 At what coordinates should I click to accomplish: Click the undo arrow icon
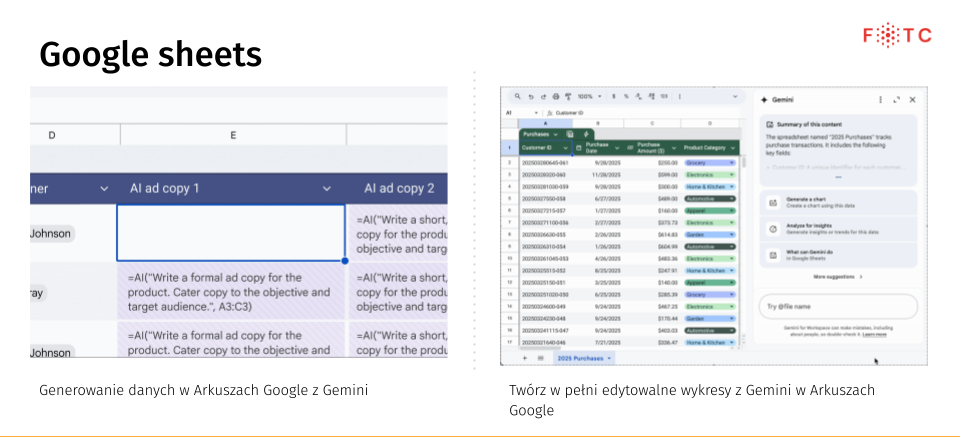point(531,97)
